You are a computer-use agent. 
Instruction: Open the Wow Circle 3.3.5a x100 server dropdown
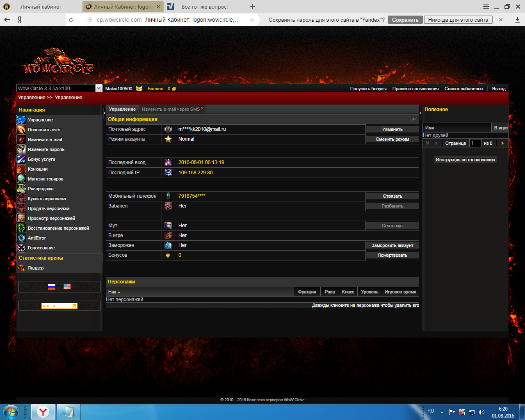(98, 89)
